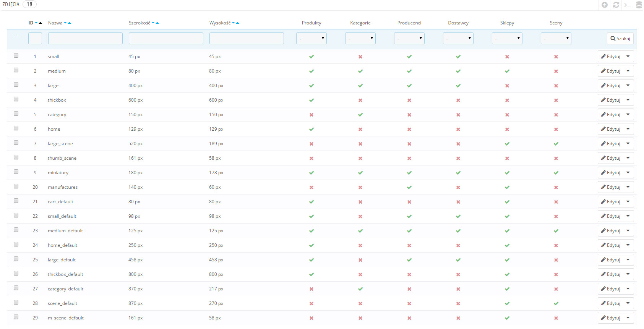Show the SQL query terminal icon
This screenshot has height=329, width=644.
[x=628, y=5]
